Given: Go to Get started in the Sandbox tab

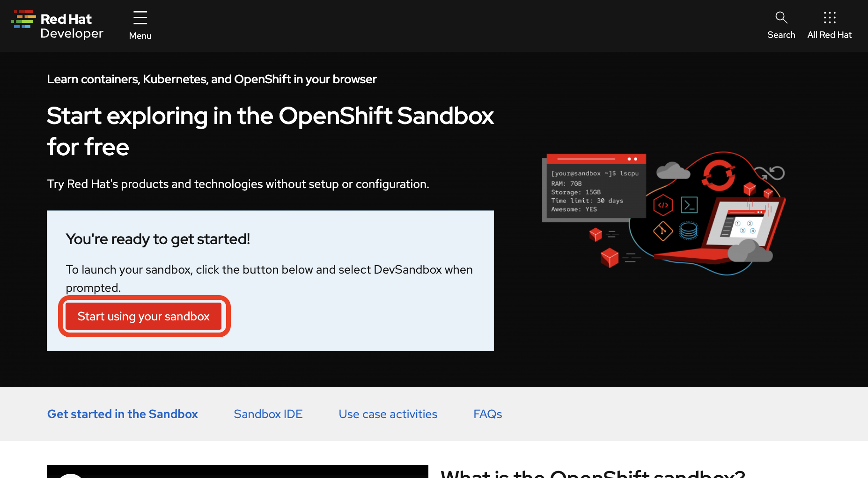Looking at the screenshot, I should point(123,414).
